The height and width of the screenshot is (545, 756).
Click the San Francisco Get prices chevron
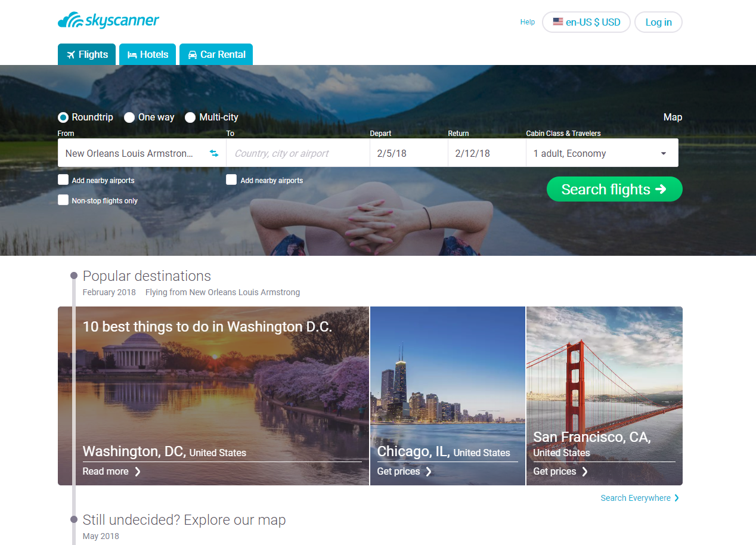tap(585, 472)
